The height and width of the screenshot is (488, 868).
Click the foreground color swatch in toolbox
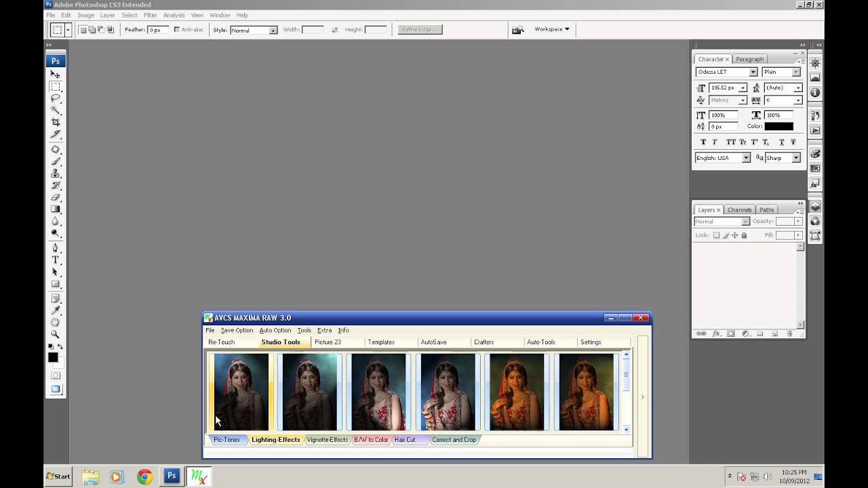53,357
